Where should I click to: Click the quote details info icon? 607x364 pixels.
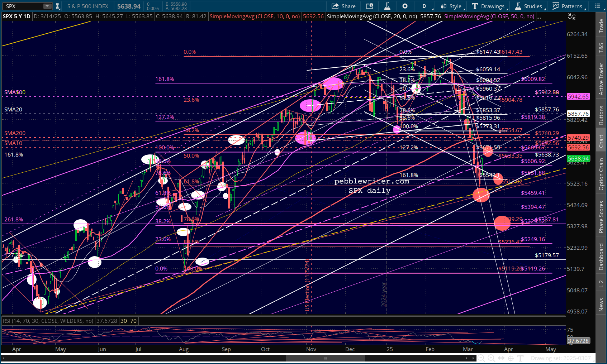(x=369, y=6)
